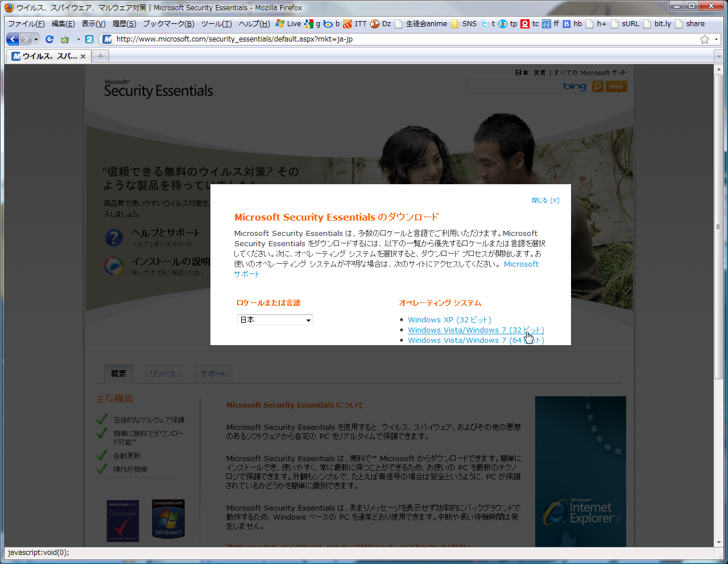
Task: Open the share bookmark
Action: 690,24
